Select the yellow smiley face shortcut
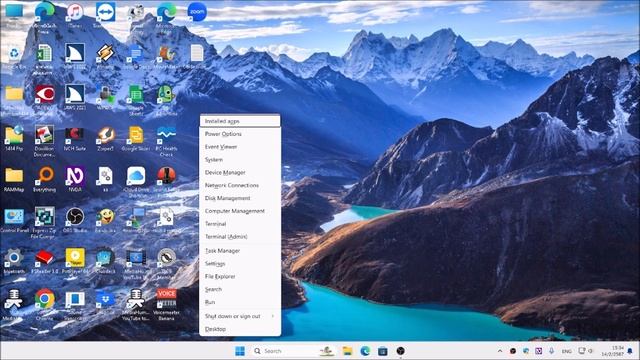This screenshot has width=640, height=360. (x=105, y=220)
